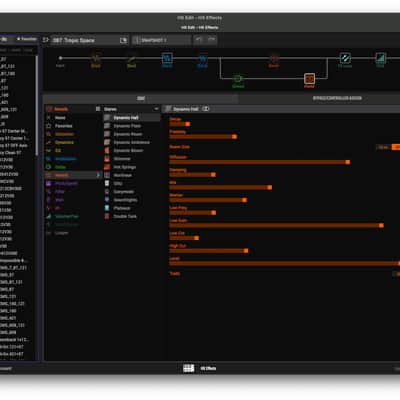Click the save preset icon beside preset name

[x=123, y=40]
